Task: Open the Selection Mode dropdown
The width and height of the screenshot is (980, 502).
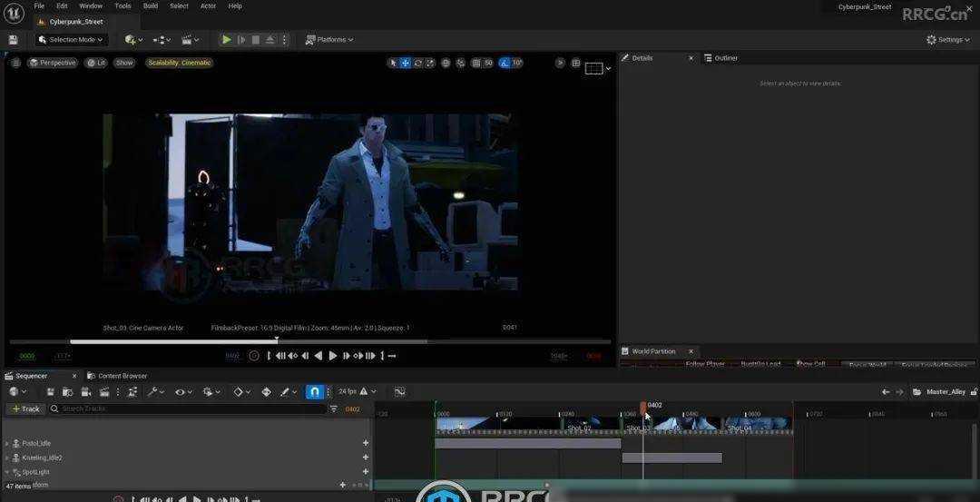Action: pyautogui.click(x=72, y=40)
